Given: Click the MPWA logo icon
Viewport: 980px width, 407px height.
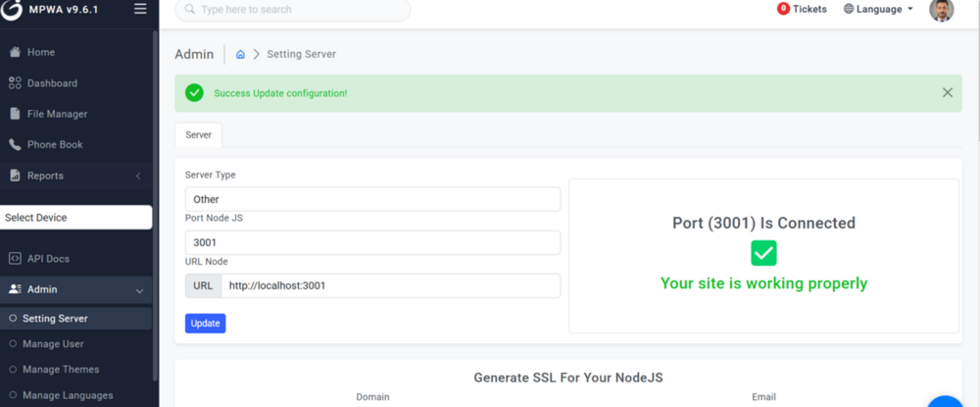Looking at the screenshot, I should pyautogui.click(x=11, y=9).
